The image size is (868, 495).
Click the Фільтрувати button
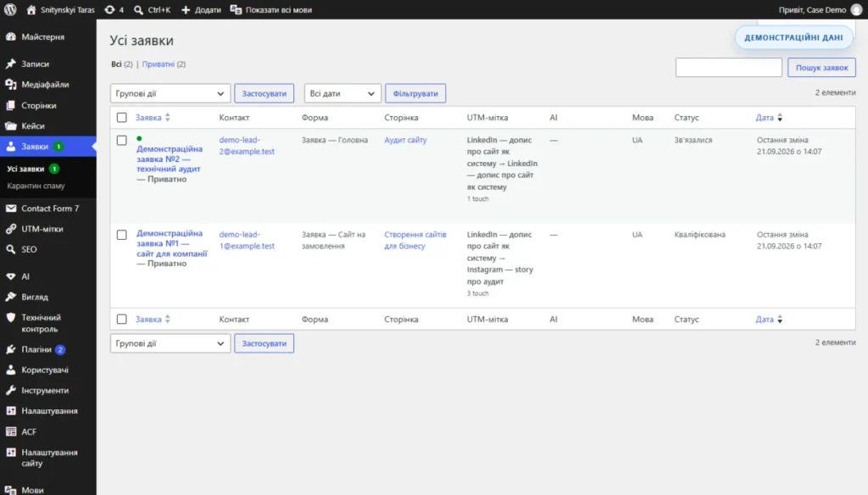415,93
